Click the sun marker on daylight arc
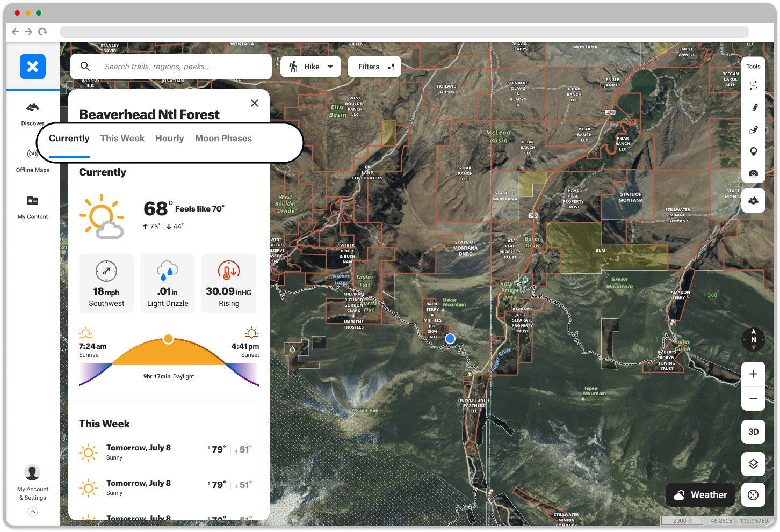The image size is (780, 532). point(168,339)
